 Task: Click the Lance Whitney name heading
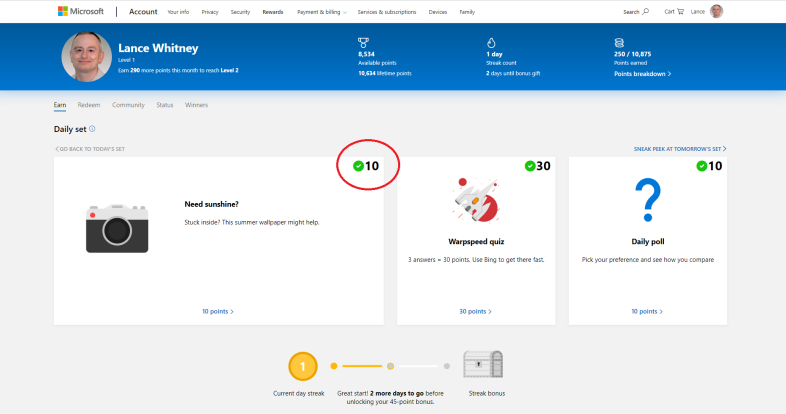tap(158, 48)
